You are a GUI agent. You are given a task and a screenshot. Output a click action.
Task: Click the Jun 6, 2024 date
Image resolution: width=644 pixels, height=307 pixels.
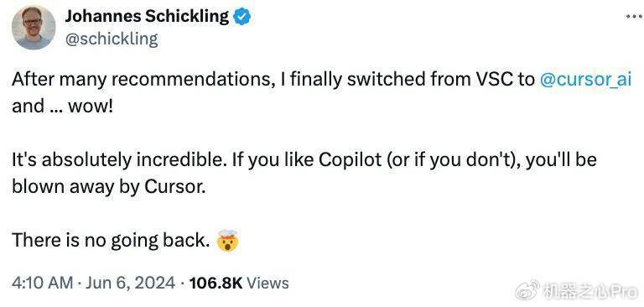coord(129,283)
